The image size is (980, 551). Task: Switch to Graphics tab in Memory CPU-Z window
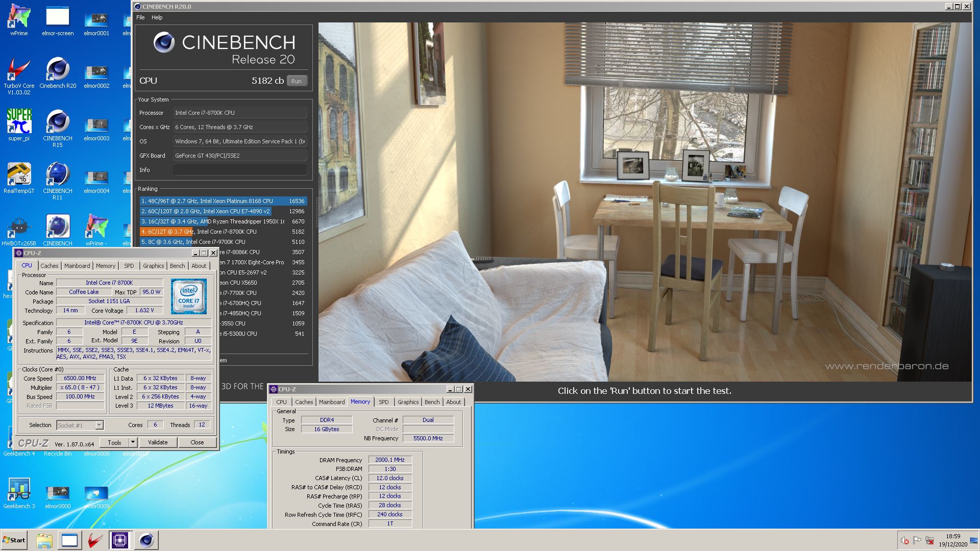408,402
